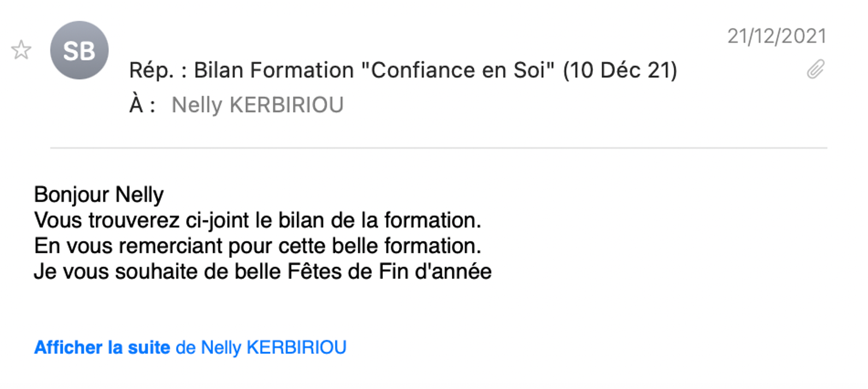
Task: Click "(10 Déc 21)" in the subject line
Action: (620, 70)
